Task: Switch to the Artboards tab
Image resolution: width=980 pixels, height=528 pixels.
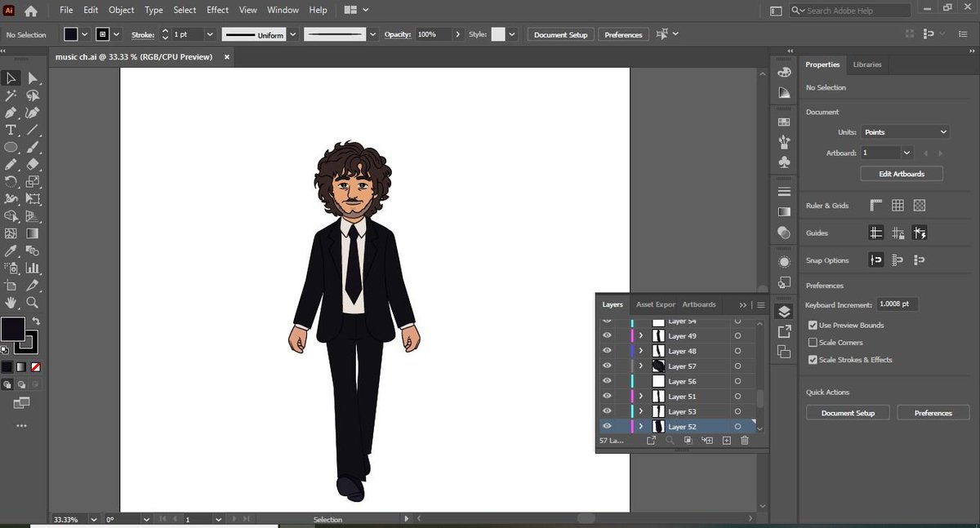Action: (699, 304)
